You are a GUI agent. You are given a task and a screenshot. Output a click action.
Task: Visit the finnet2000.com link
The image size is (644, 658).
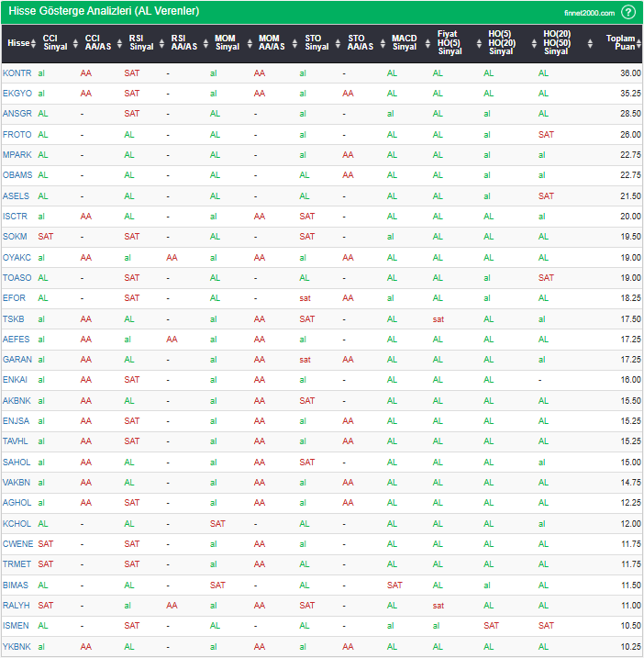coord(588,13)
